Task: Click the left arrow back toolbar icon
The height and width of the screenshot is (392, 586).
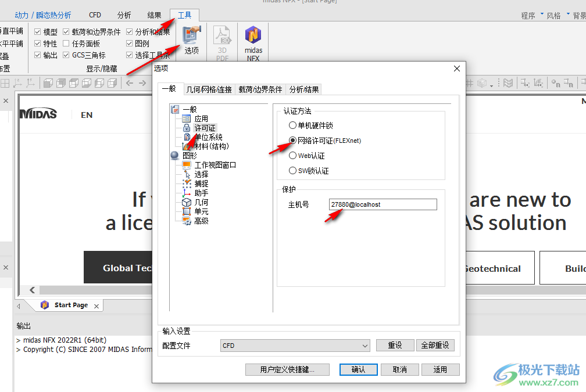Action: pyautogui.click(x=130, y=83)
